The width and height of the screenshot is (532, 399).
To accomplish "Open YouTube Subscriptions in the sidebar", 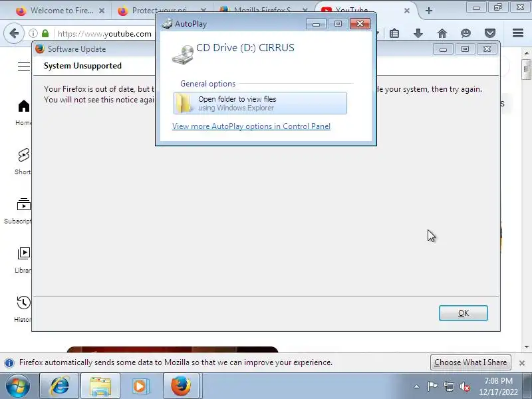I will (x=18, y=211).
